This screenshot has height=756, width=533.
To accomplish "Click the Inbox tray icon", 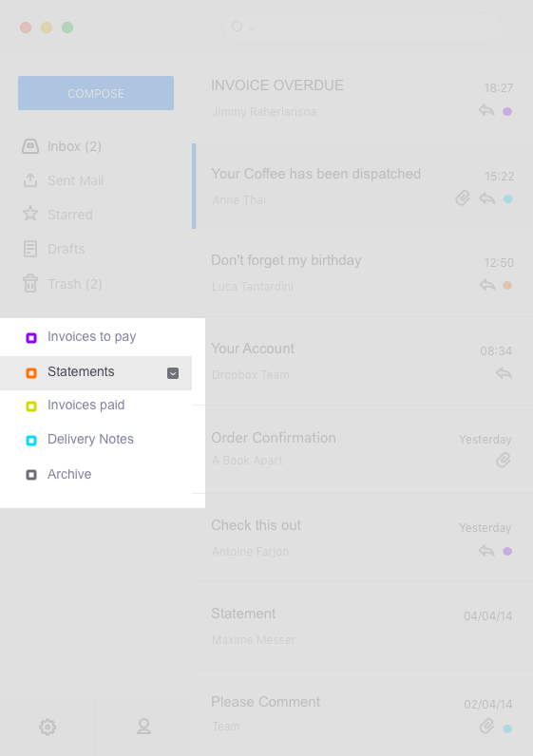I will tap(30, 146).
